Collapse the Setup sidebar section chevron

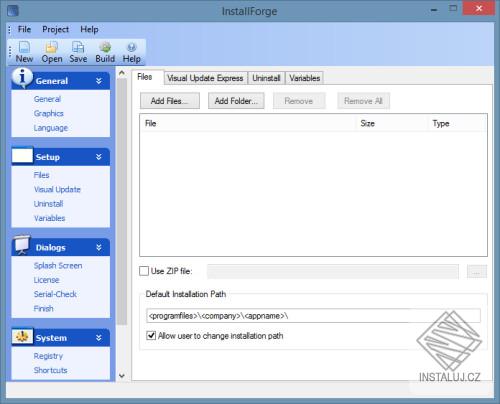point(99,157)
